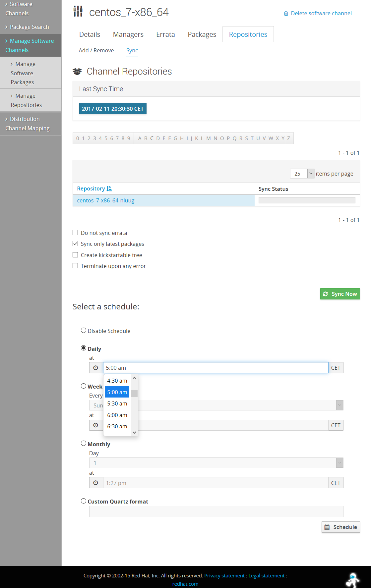The image size is (371, 588).
Task: Click the refresh icon on Sync Now button
Action: [x=326, y=294]
